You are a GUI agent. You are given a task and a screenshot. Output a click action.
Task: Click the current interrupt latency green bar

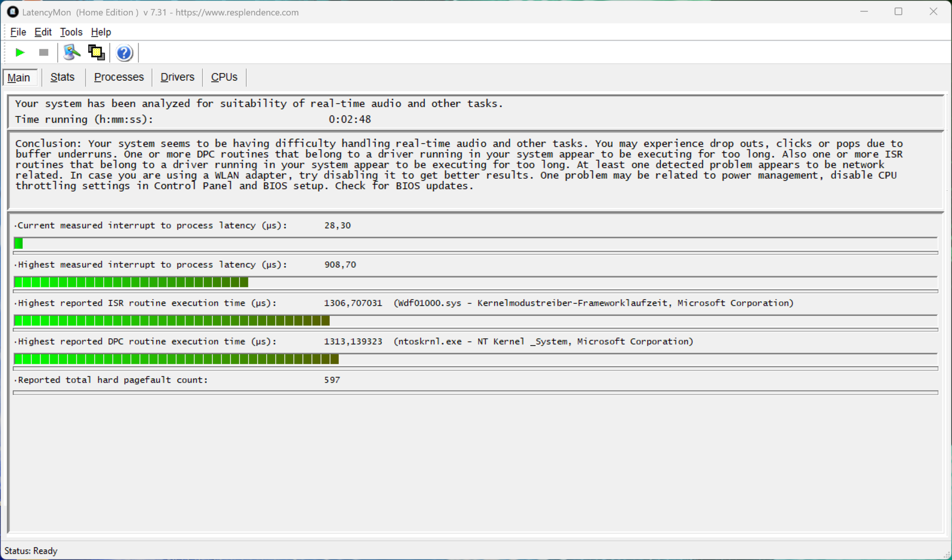coord(19,243)
